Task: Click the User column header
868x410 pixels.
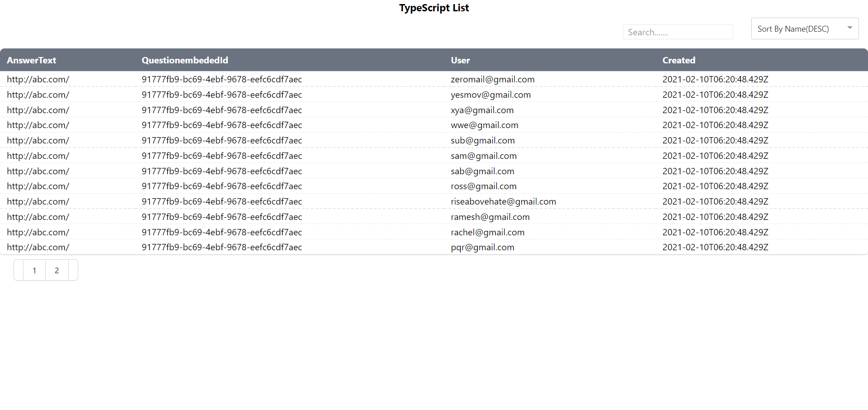Action: (460, 60)
